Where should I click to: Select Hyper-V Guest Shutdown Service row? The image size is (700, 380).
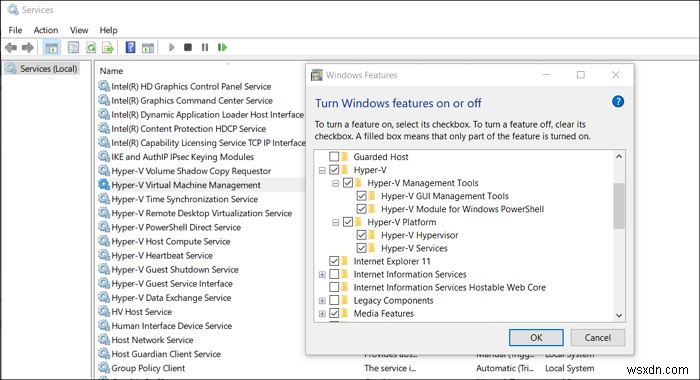(x=175, y=269)
